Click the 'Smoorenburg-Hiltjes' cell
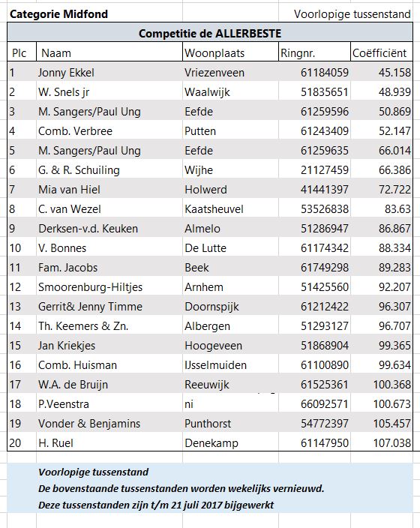 coord(109,287)
